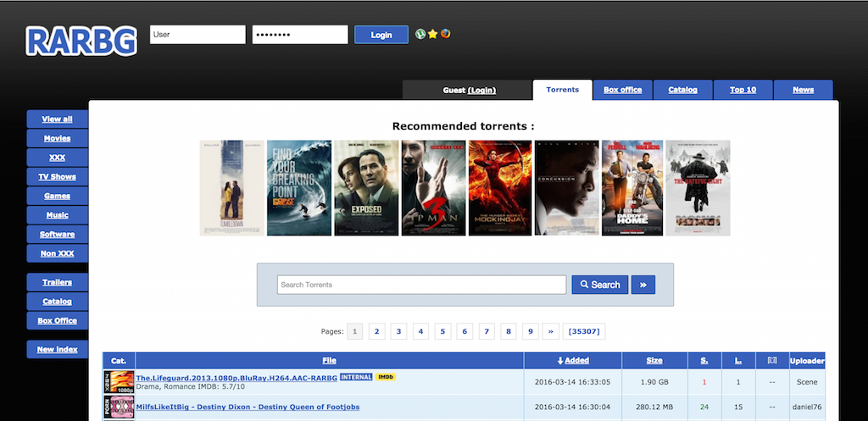Open MilfsLikeItBig Destiny Dixon torrent link
Screen dimensions: 868x421
[248, 407]
